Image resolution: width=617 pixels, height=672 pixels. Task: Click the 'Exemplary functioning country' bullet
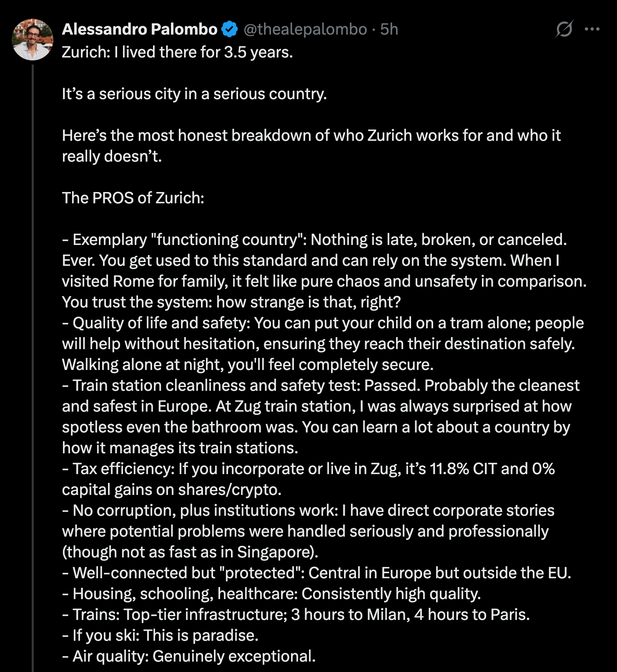point(324,271)
